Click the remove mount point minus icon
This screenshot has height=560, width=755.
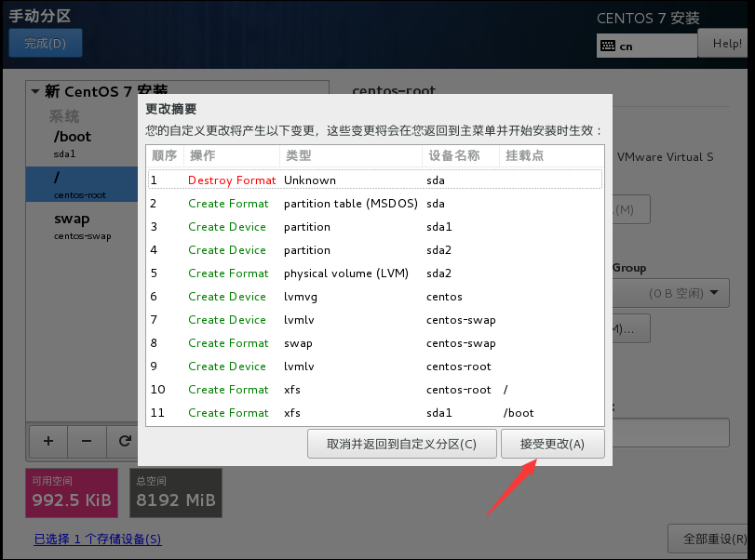click(86, 440)
